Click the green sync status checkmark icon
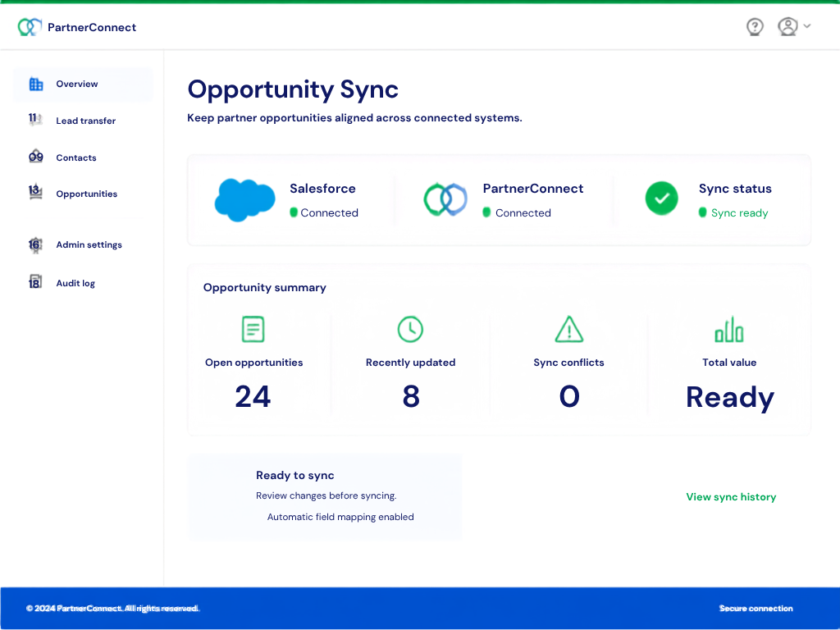 pos(662,199)
